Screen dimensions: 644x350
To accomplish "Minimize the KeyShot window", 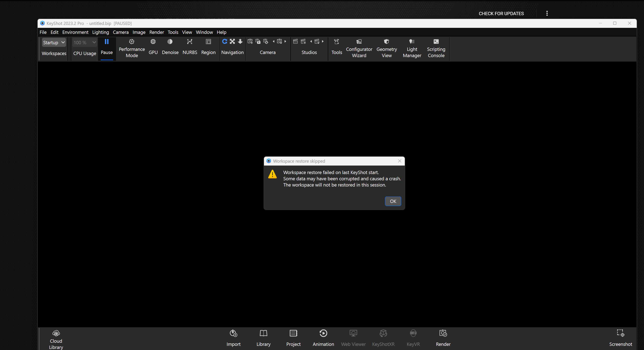I will click(x=600, y=23).
